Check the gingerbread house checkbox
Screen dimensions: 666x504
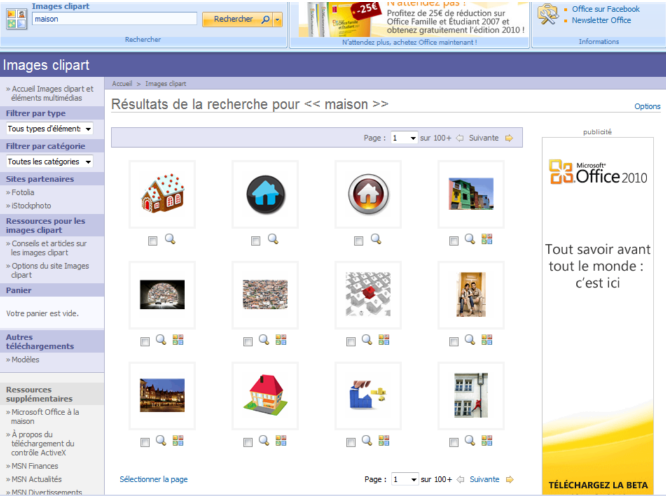(152, 241)
